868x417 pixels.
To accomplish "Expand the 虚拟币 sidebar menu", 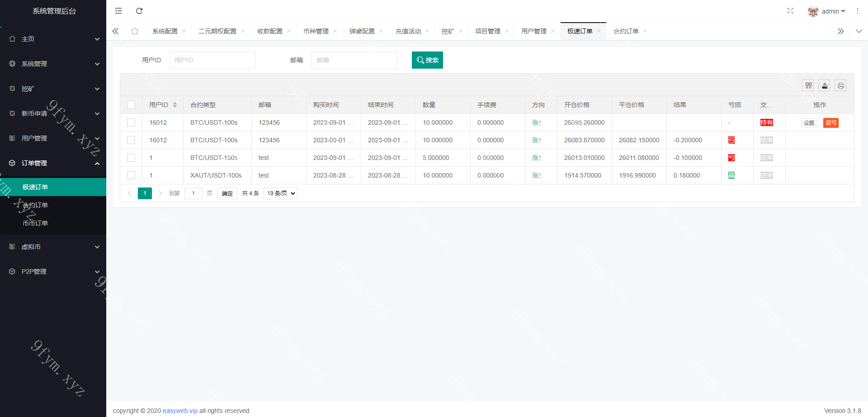I will point(53,247).
